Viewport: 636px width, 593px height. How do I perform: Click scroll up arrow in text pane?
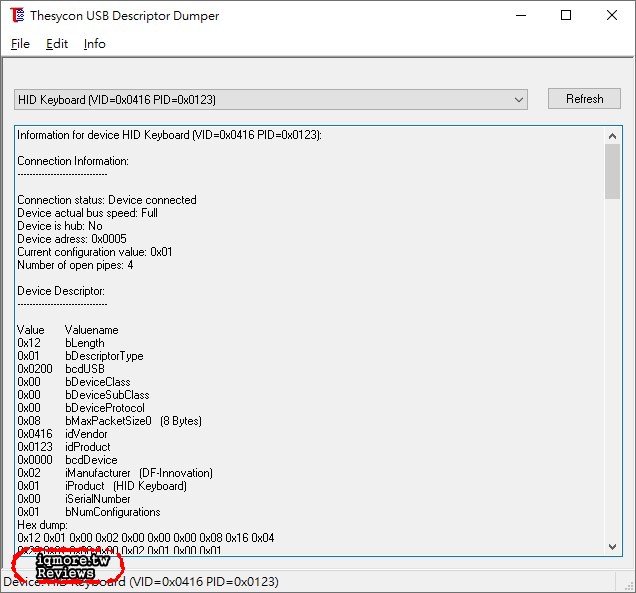[612, 136]
